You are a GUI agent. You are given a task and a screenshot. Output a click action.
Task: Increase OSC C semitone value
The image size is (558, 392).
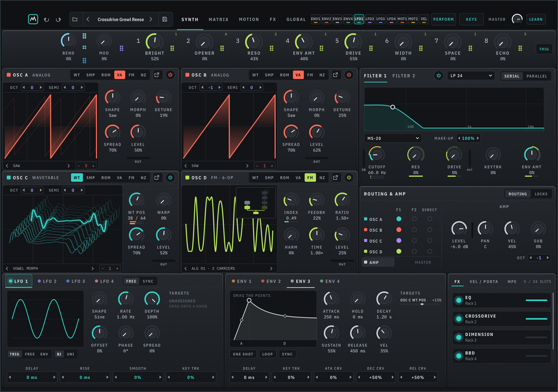(x=82, y=190)
